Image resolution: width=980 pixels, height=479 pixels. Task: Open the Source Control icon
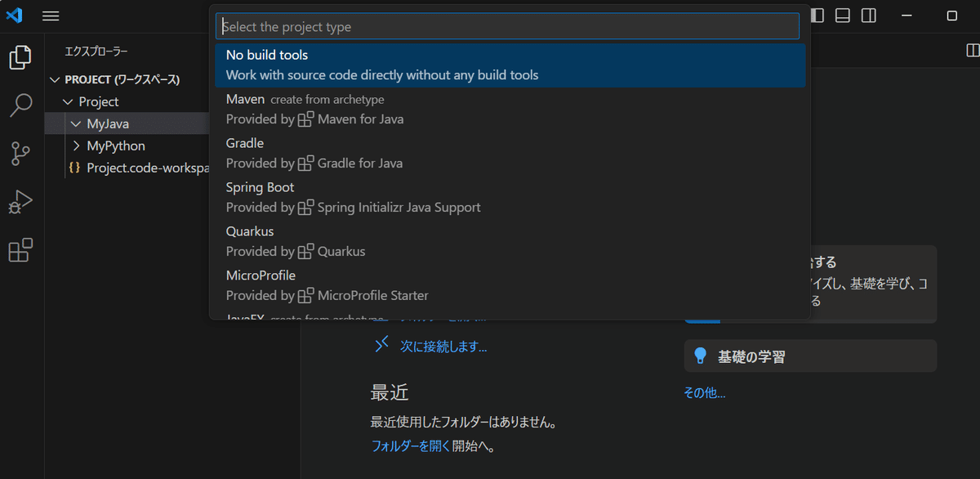pyautogui.click(x=20, y=154)
